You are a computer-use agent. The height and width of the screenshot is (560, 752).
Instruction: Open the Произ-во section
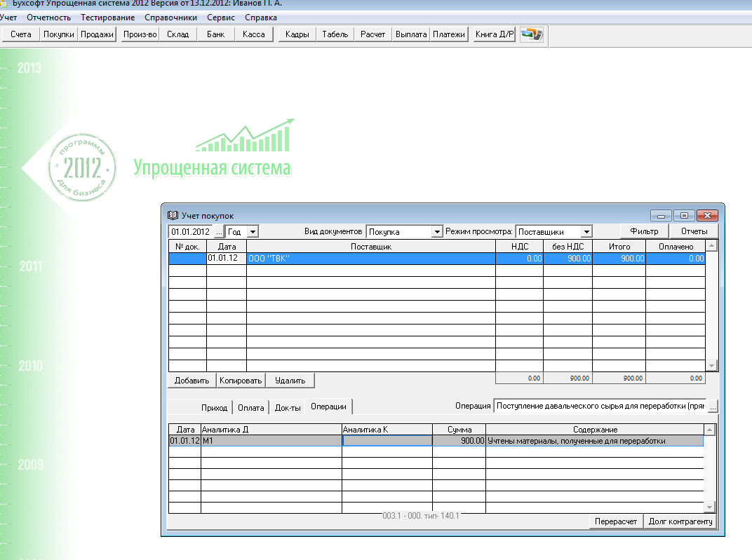click(x=140, y=34)
